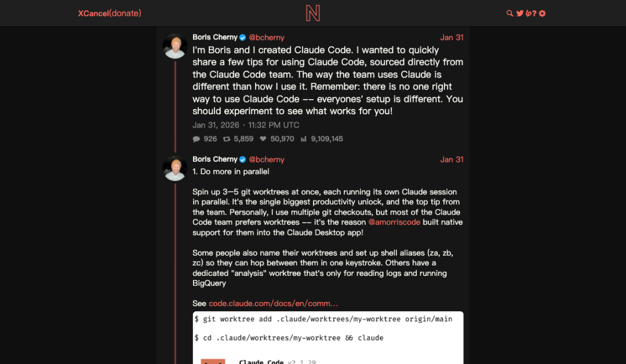Click the verified badge beside Boris Cherny
This screenshot has height=364, width=626.
(x=241, y=37)
